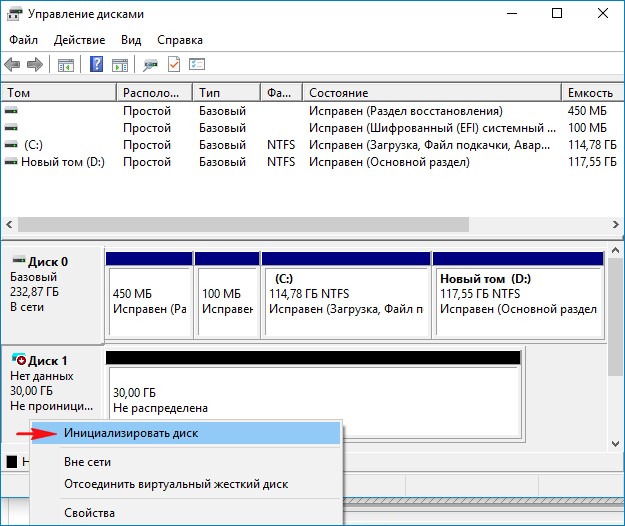Click the checkmark page toolbar icon
The image size is (625, 526).
(174, 65)
